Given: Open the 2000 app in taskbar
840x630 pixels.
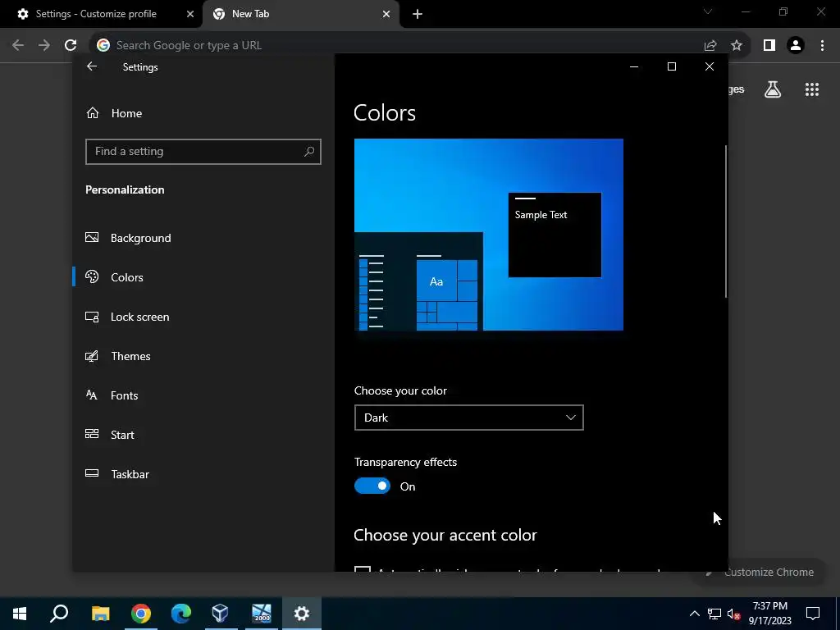Looking at the screenshot, I should coord(262,614).
